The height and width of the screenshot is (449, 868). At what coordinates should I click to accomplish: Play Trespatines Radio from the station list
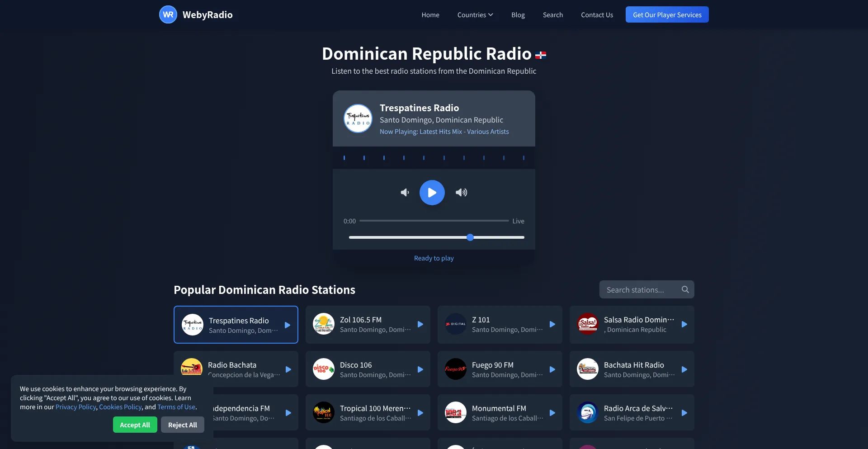point(288,325)
